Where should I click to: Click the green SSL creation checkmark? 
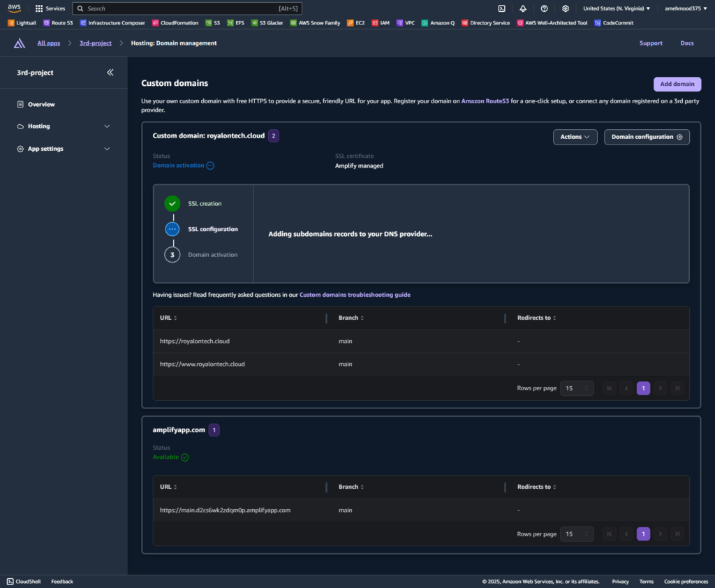click(x=172, y=203)
